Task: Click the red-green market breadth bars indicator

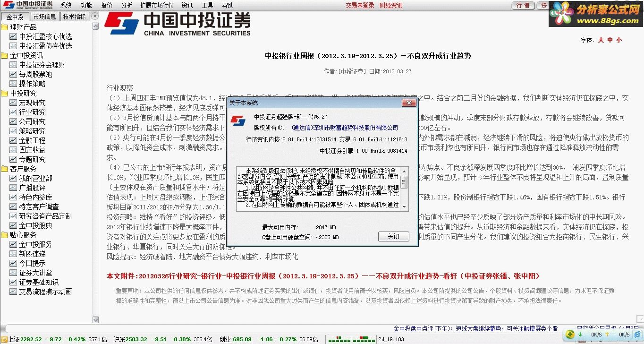Action: [352, 339]
